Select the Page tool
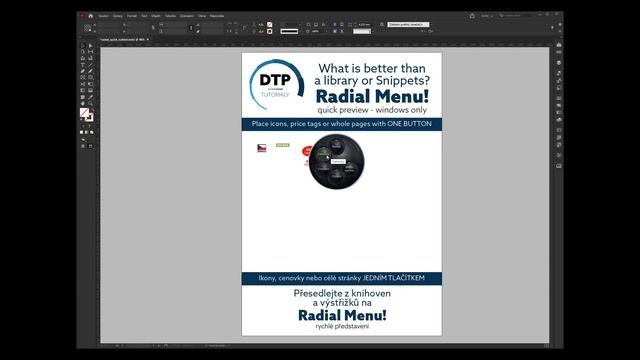 pyautogui.click(x=82, y=52)
